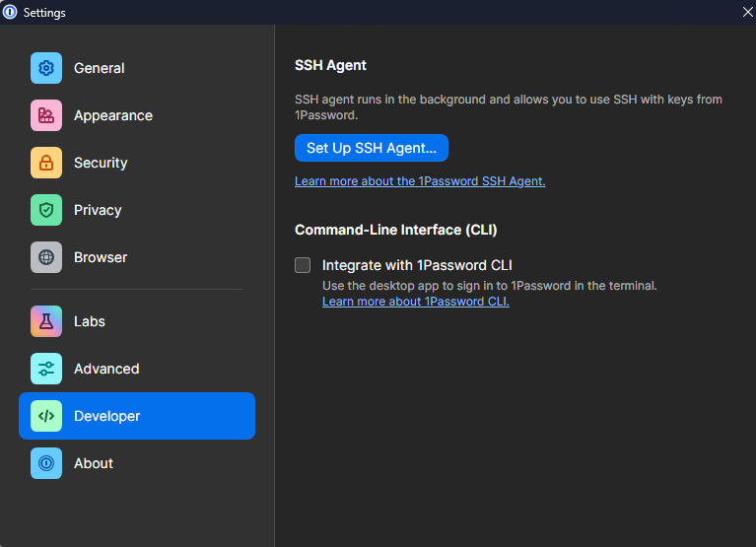756x547 pixels.
Task: Open the Browser text label in sidebar
Action: click(x=101, y=257)
